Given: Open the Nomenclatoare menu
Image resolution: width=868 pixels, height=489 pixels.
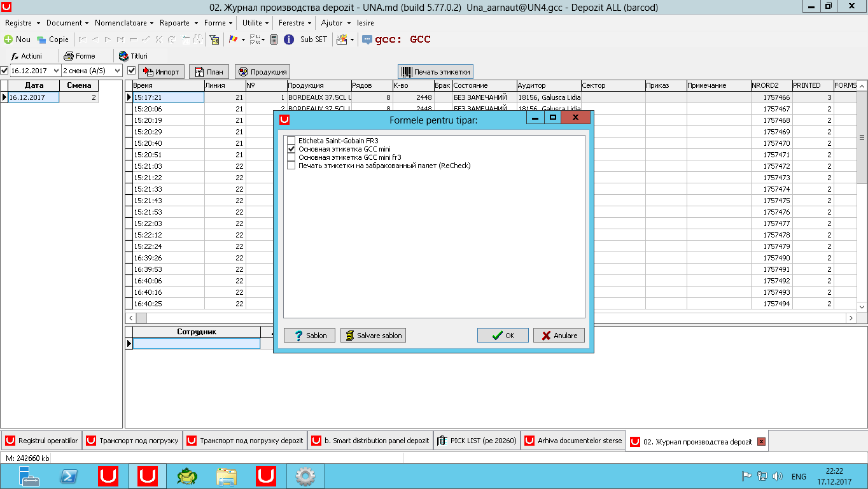Looking at the screenshot, I should tap(123, 23).
